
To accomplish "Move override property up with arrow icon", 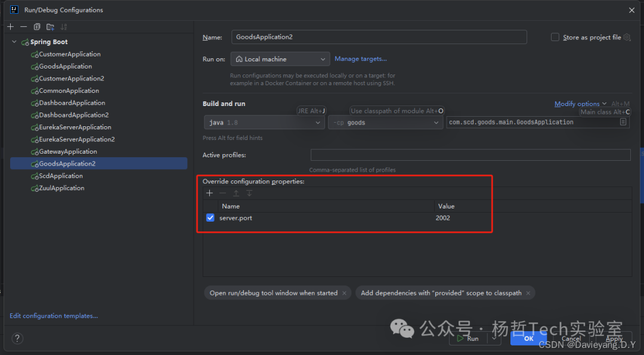I will click(x=236, y=193).
